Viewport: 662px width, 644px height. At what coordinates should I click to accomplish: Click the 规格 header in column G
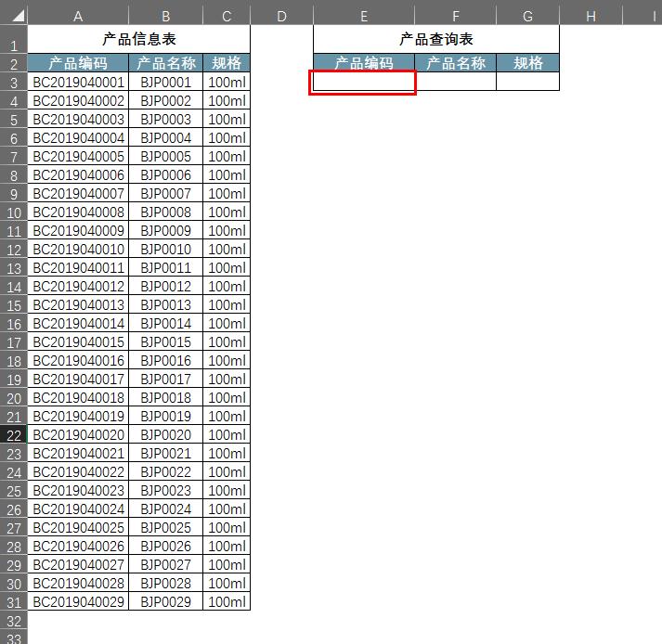point(527,63)
